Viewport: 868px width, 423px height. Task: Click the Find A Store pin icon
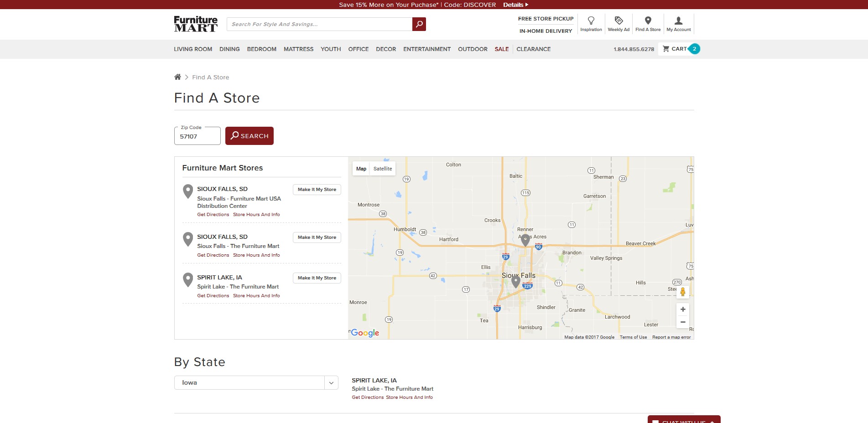(x=648, y=21)
